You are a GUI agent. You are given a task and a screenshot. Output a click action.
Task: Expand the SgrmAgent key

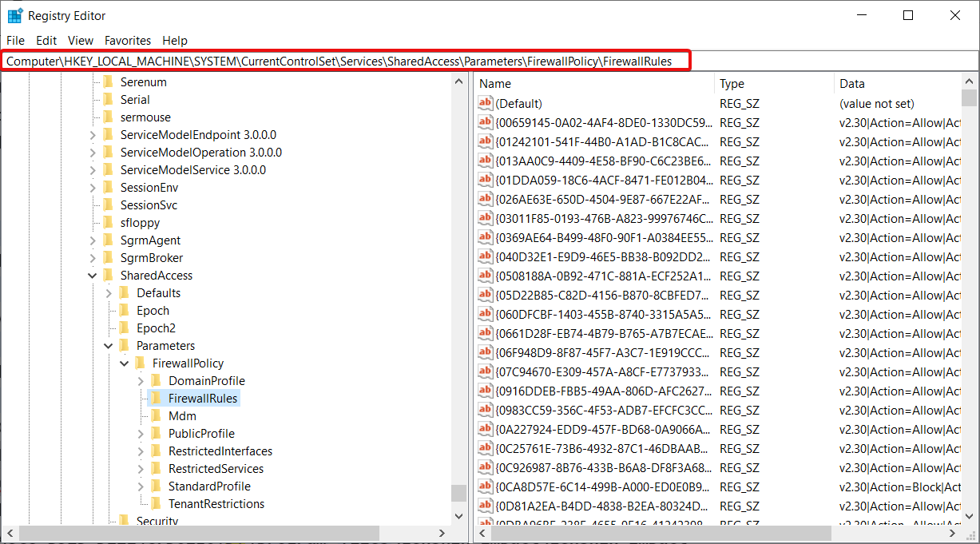tap(93, 240)
